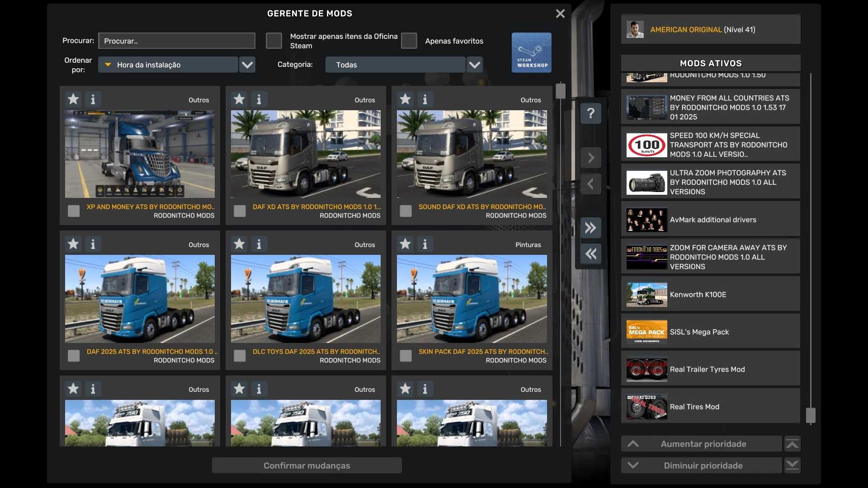Click the mod list scrollbar handle
This screenshot has width=868, height=488.
[561, 91]
